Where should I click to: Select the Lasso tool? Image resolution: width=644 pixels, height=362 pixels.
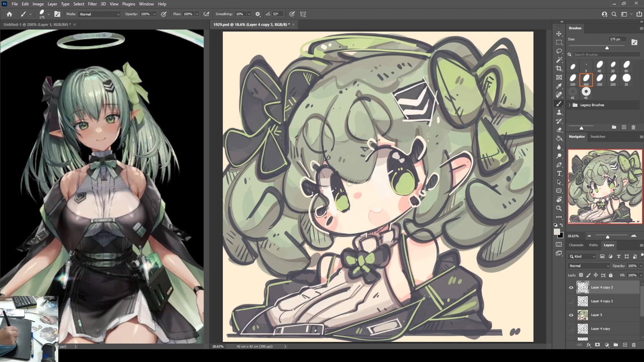pyautogui.click(x=559, y=51)
